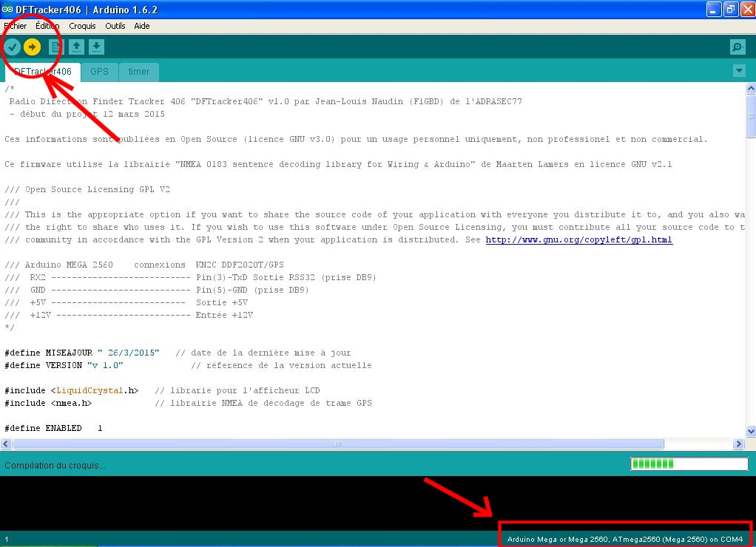Restore down the Arduino window
Screen dimensions: 756x547
[x=731, y=9]
